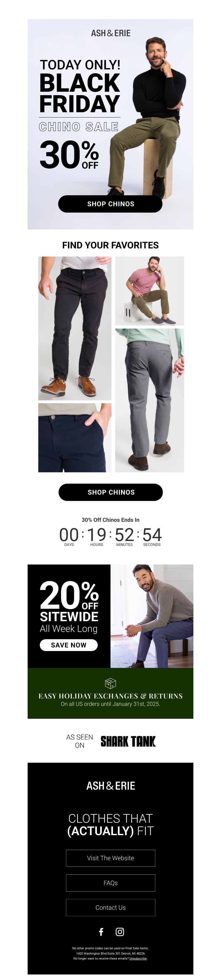Click the Contact Us button
Screen dimensions: 221x980
tap(111, 907)
